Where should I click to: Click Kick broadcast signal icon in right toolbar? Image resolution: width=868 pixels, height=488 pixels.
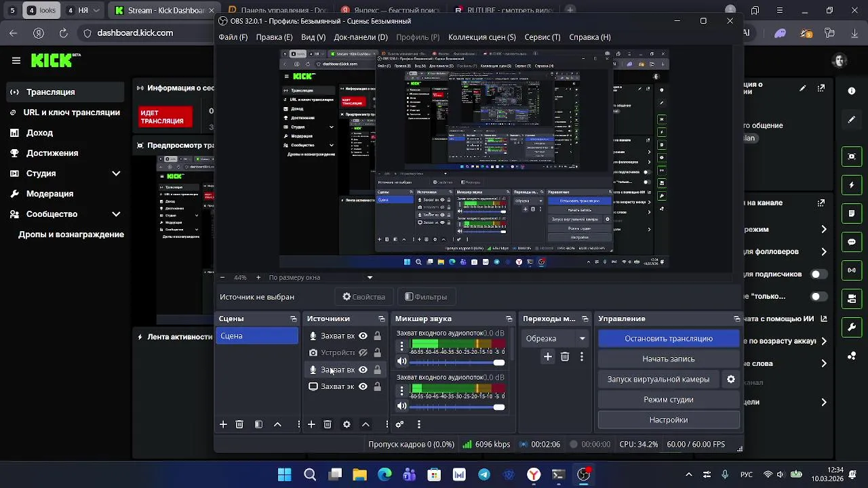coord(852,270)
